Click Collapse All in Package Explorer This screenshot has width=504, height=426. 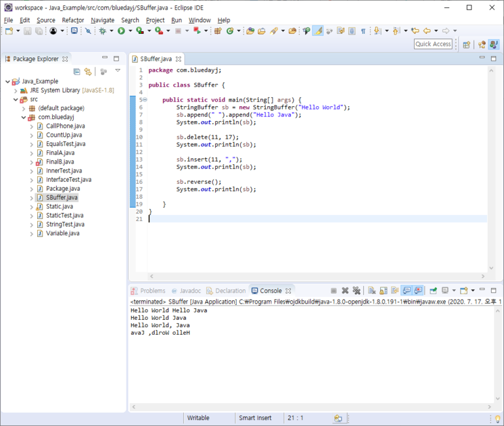tap(77, 72)
